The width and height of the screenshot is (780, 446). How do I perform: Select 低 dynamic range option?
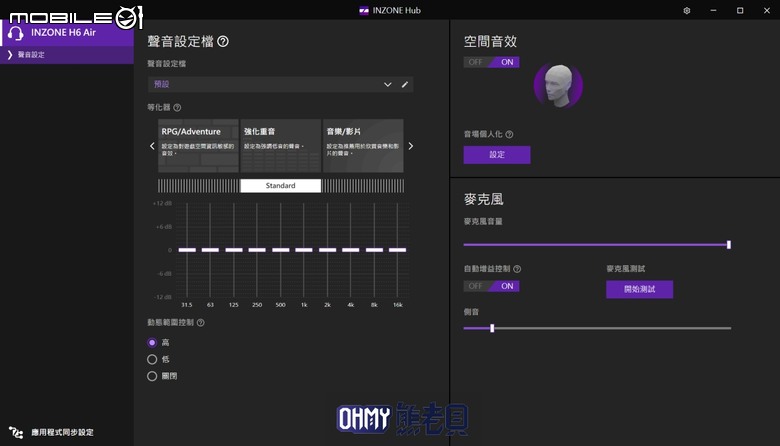click(x=152, y=359)
